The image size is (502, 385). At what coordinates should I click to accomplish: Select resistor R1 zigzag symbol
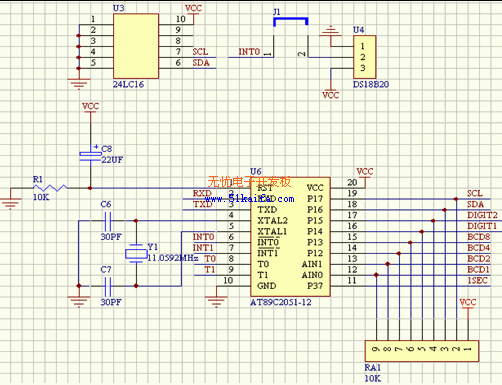(x=50, y=188)
